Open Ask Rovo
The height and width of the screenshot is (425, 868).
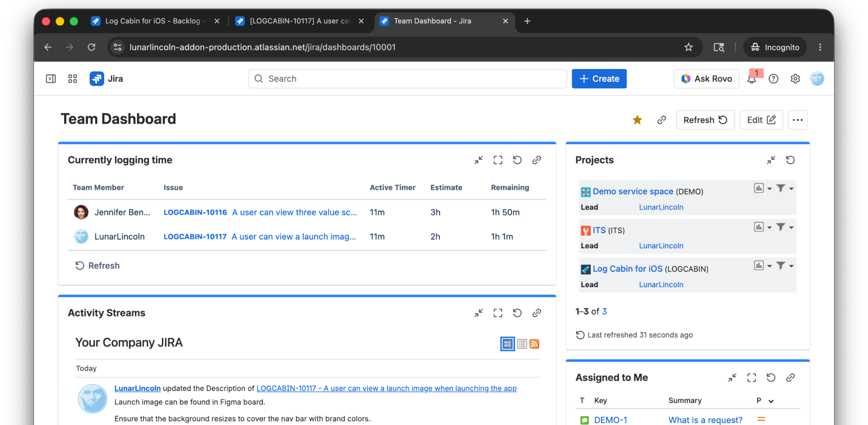[x=707, y=79]
